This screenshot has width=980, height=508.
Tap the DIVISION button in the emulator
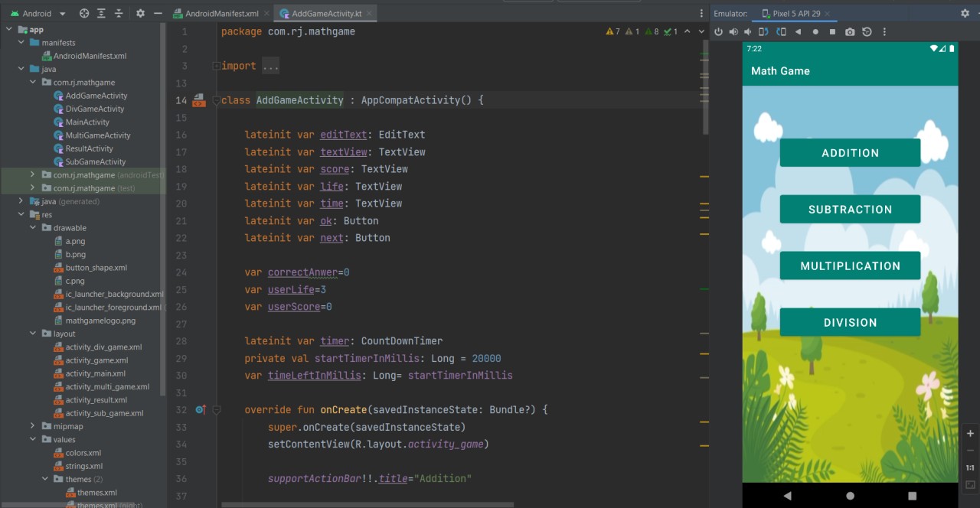pos(850,323)
